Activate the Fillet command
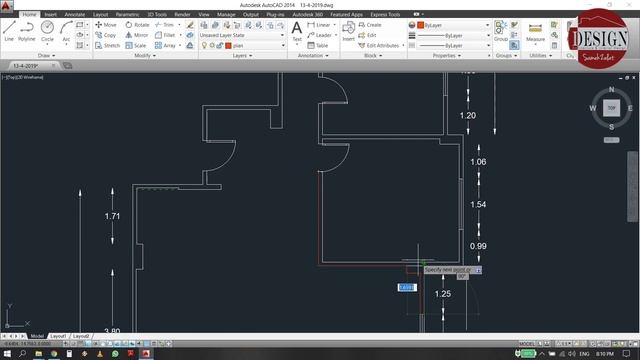The height and width of the screenshot is (360, 640). click(x=165, y=35)
